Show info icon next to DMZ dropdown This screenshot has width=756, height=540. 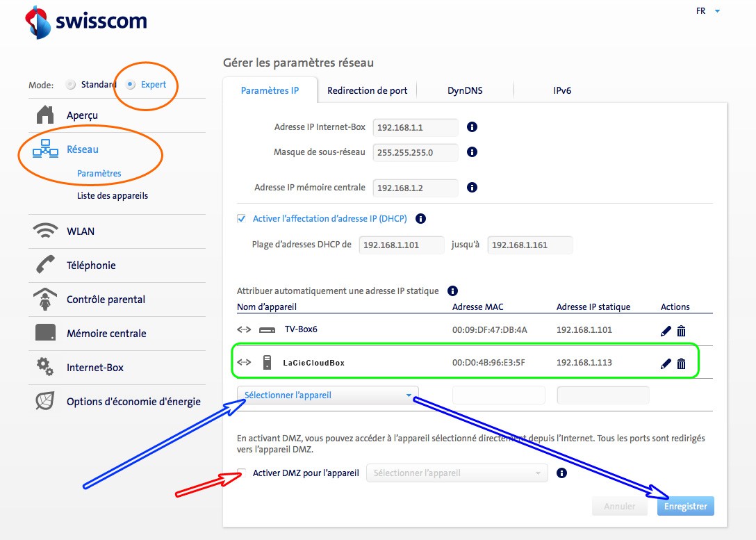coord(562,473)
